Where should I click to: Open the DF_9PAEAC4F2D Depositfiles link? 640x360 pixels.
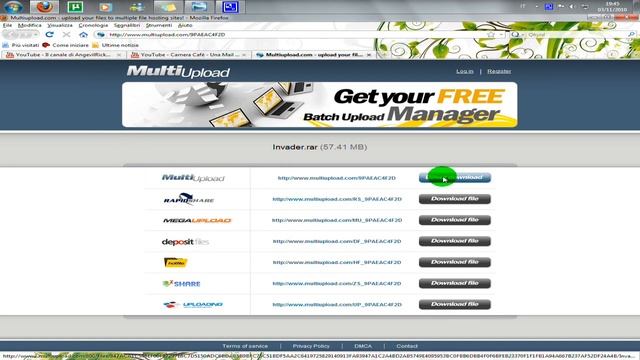[337, 242]
